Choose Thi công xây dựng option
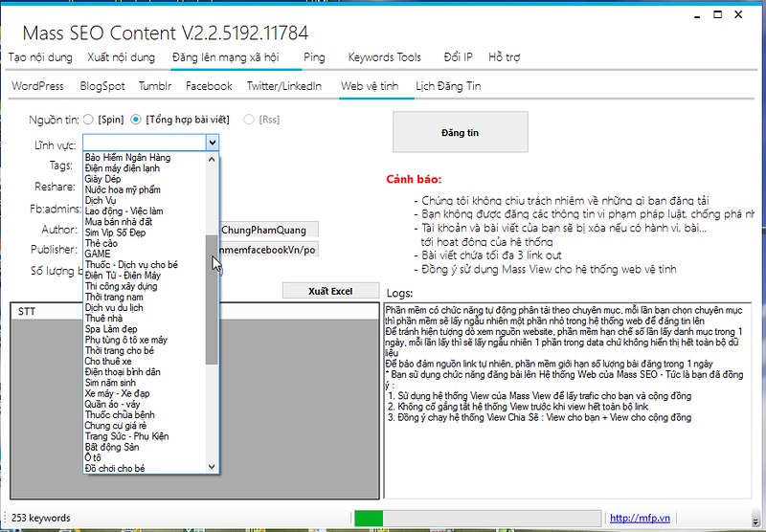 tap(122, 286)
